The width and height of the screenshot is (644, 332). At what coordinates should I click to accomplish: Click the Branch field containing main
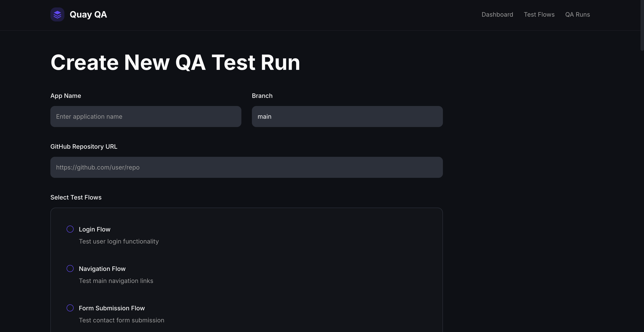coord(347,116)
